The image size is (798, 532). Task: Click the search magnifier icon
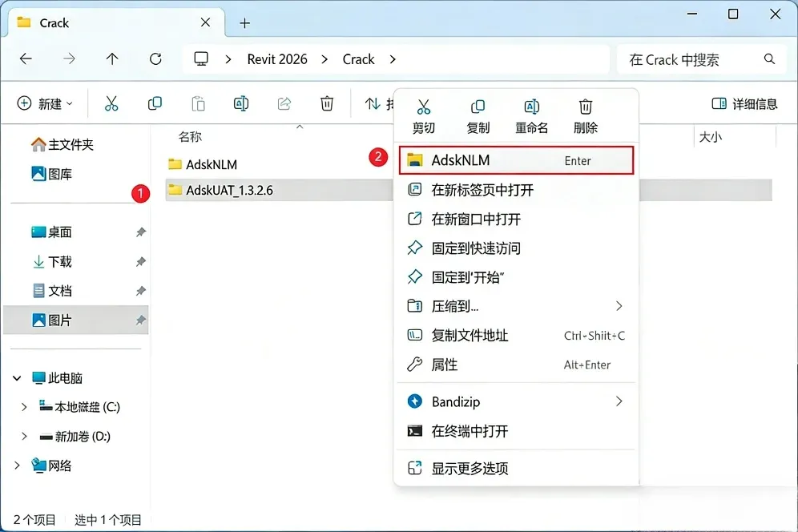[769, 59]
